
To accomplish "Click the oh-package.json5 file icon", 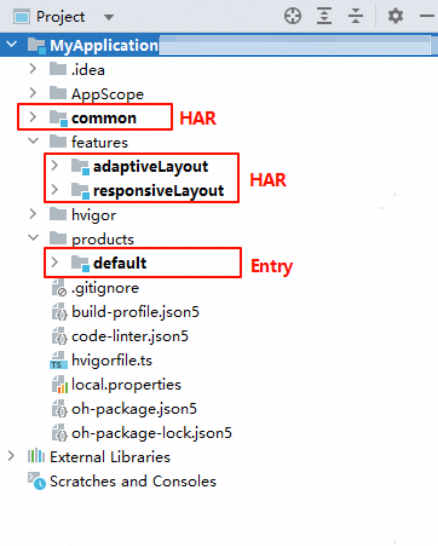I will (x=59, y=409).
